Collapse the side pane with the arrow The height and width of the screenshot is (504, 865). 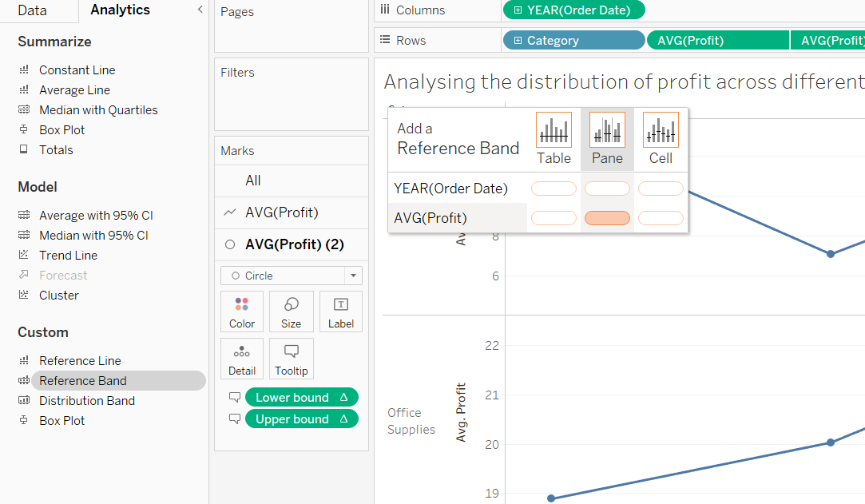point(200,10)
